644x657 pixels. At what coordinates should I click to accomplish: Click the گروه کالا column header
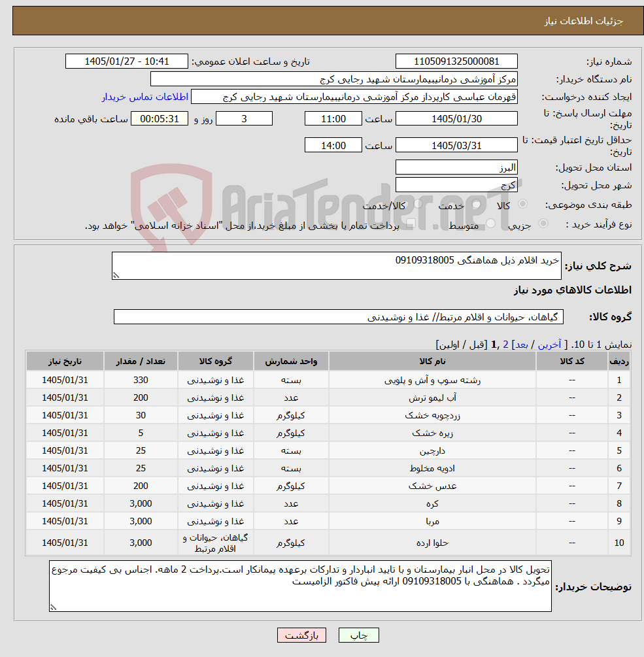[x=215, y=361]
